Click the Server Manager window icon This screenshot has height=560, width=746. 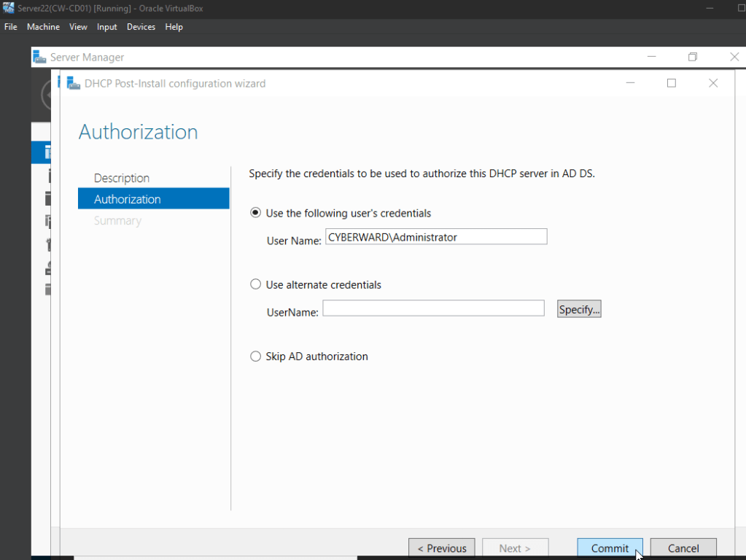[x=39, y=57]
